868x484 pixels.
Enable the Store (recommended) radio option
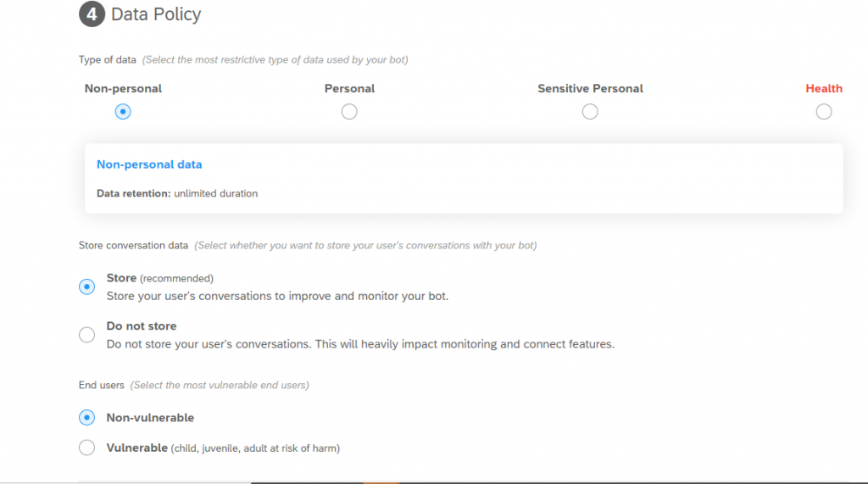pos(87,287)
